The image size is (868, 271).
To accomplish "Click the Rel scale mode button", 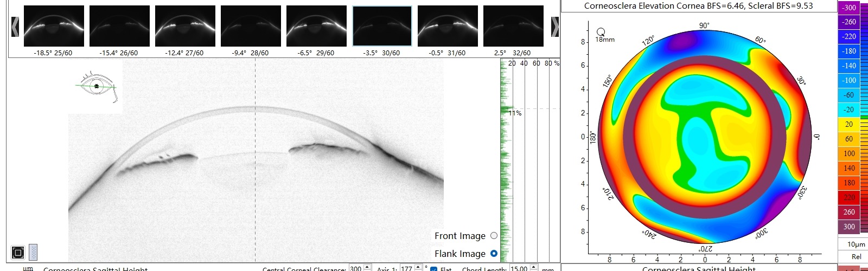I will tap(856, 257).
